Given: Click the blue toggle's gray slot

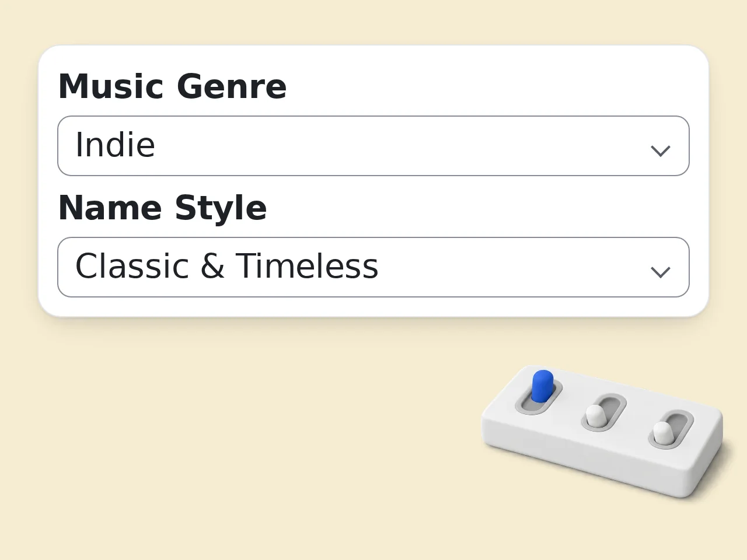Looking at the screenshot, I should click(539, 398).
